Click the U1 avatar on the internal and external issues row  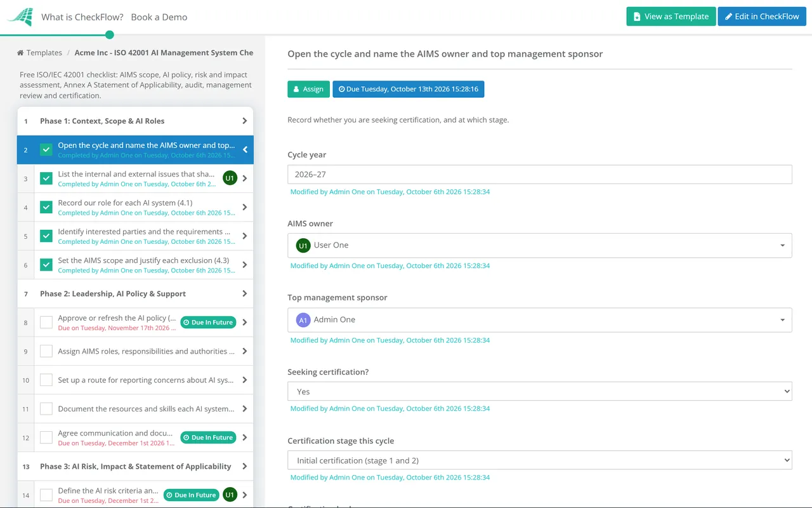pos(230,178)
